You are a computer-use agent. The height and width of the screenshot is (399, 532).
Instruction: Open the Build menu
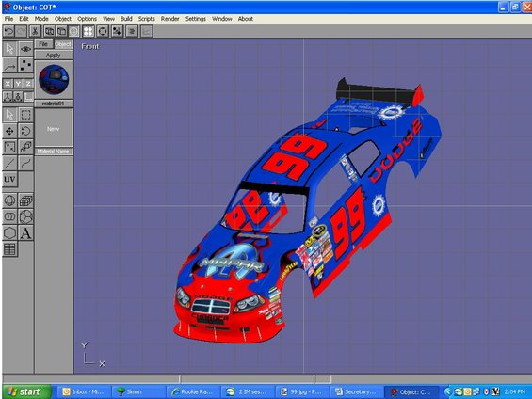pos(126,19)
